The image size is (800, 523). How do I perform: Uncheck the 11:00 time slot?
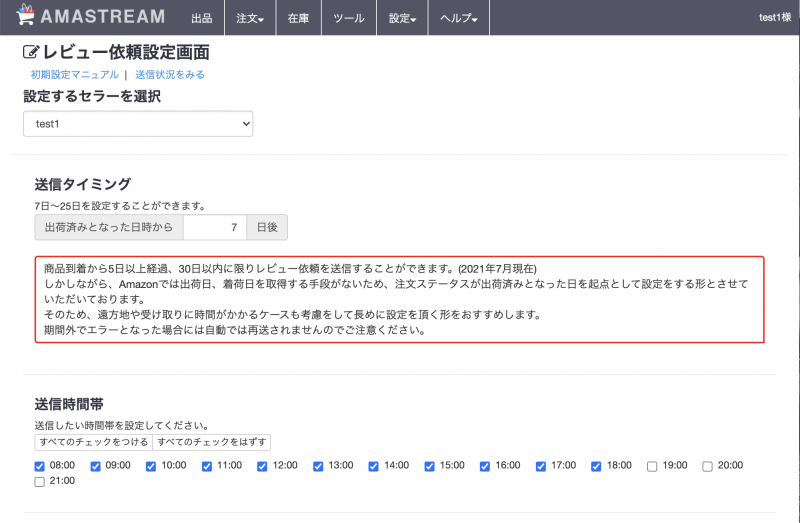pyautogui.click(x=207, y=466)
